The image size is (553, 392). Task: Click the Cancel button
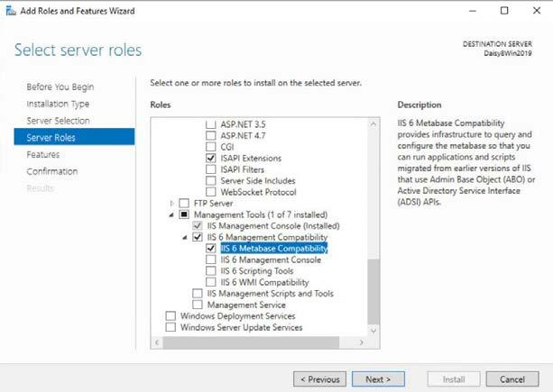pos(512,379)
